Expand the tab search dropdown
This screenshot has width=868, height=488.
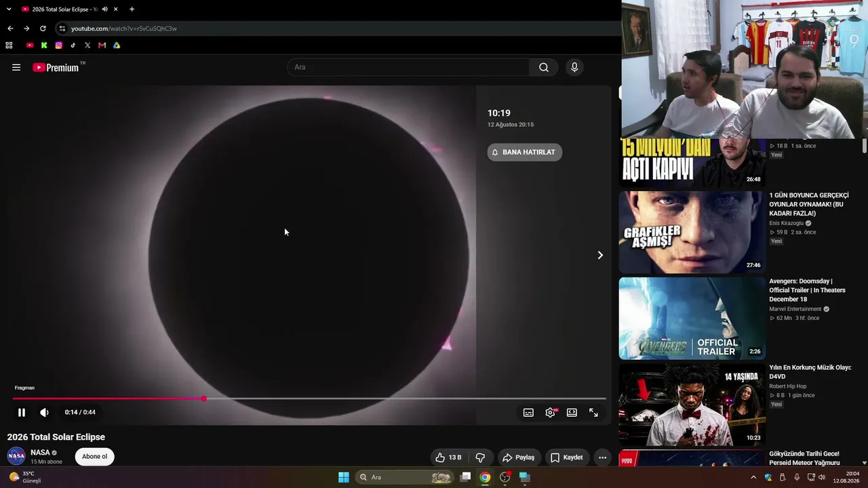point(9,9)
